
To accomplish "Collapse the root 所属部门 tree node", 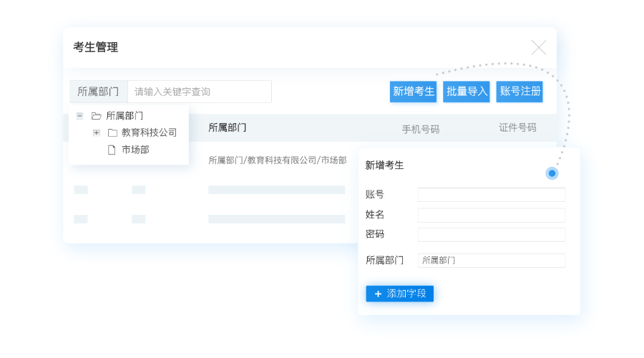I will point(79,115).
